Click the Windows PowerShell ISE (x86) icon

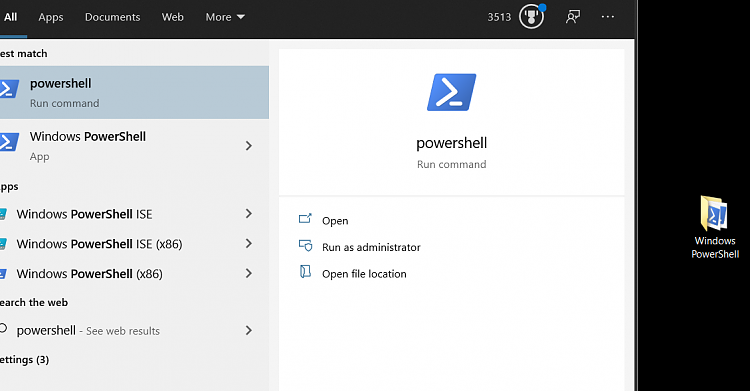pyautogui.click(x=3, y=244)
